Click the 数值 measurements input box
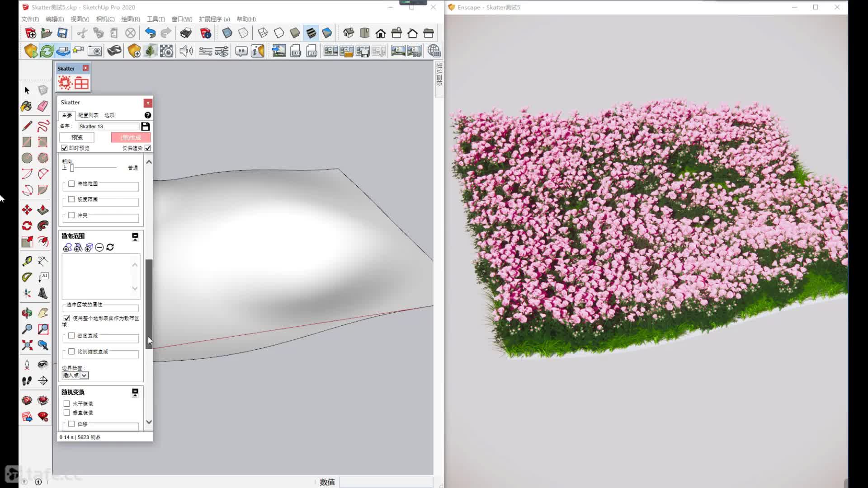 (x=386, y=482)
